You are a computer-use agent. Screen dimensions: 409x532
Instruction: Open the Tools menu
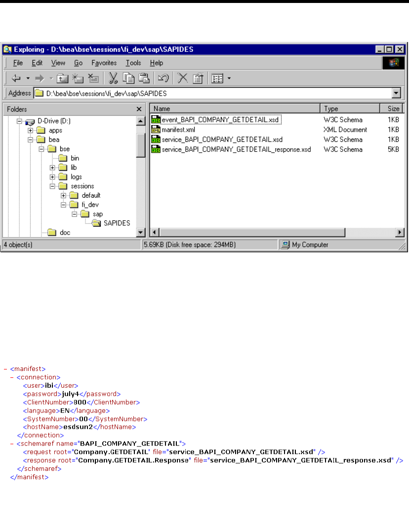[x=133, y=63]
